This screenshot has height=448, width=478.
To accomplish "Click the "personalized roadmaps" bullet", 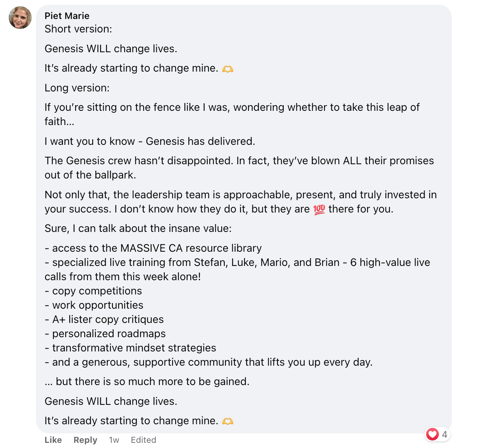I will pos(109,334).
